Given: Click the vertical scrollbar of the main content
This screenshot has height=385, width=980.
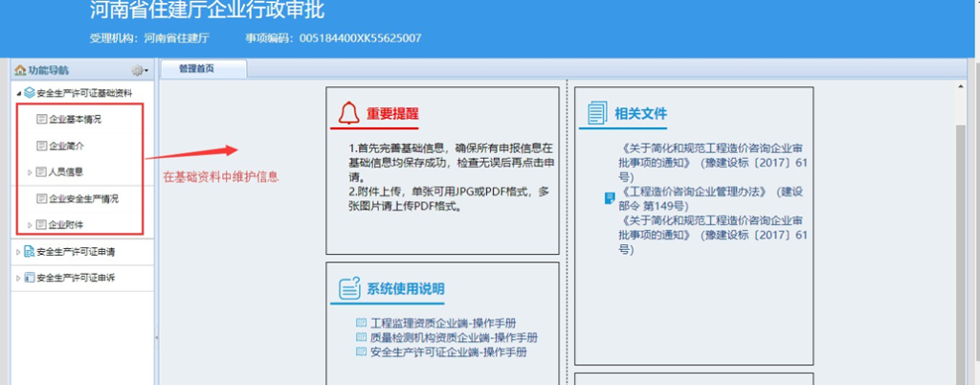Looking at the screenshot, I should pyautogui.click(x=961, y=253).
